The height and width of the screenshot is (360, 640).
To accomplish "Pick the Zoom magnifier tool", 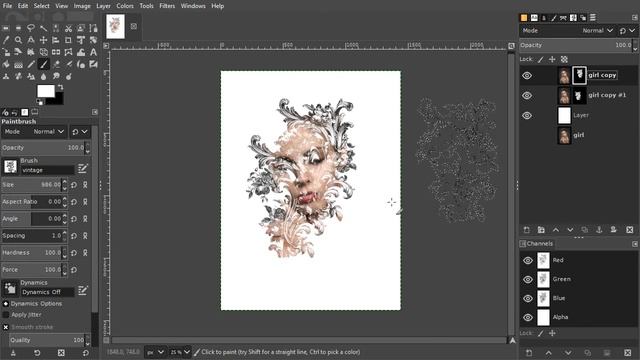I will pos(18,40).
